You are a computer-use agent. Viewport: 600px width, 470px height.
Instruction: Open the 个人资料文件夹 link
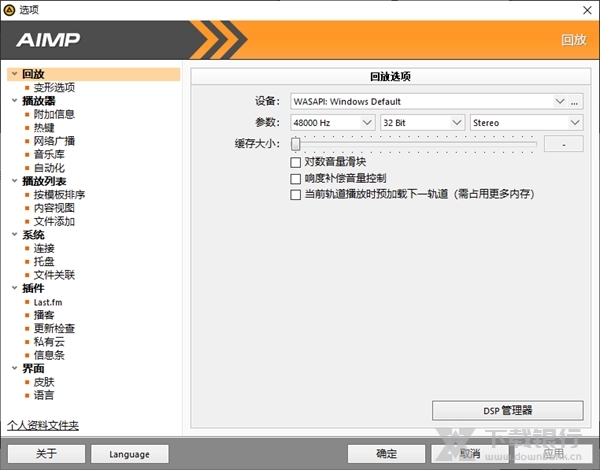43,426
